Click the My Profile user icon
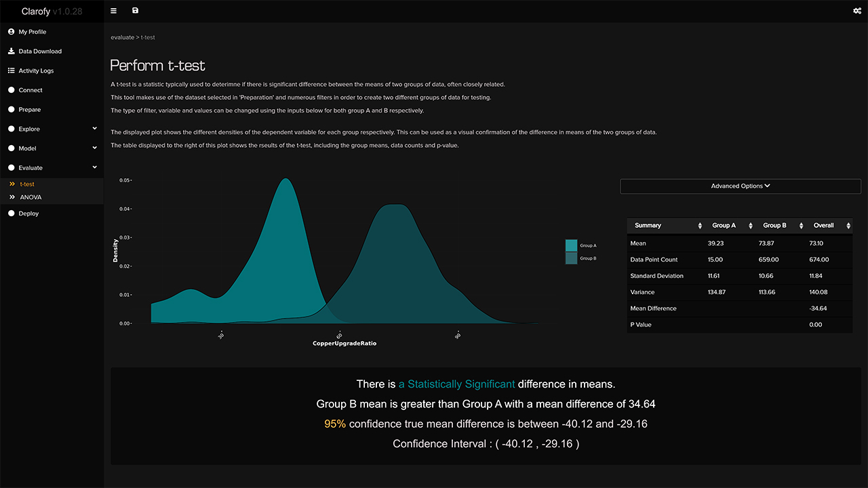The width and height of the screenshot is (868, 488). pyautogui.click(x=12, y=32)
